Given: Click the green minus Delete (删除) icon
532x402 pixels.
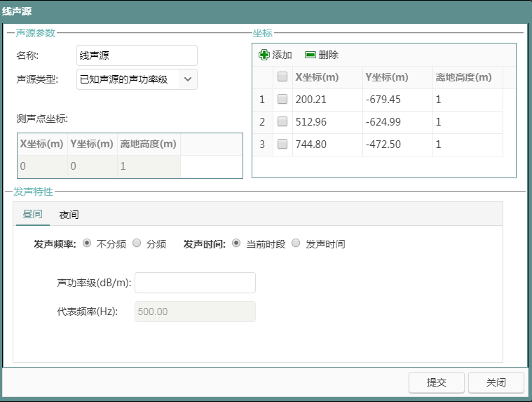Looking at the screenshot, I should click(311, 55).
